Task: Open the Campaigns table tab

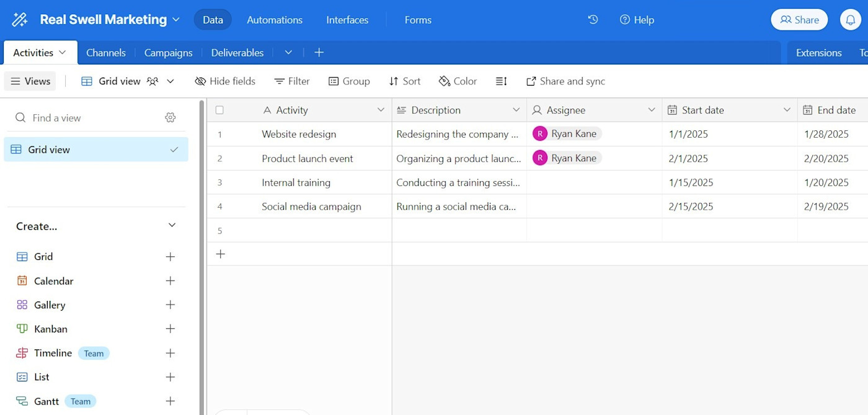Action: pyautogui.click(x=169, y=53)
